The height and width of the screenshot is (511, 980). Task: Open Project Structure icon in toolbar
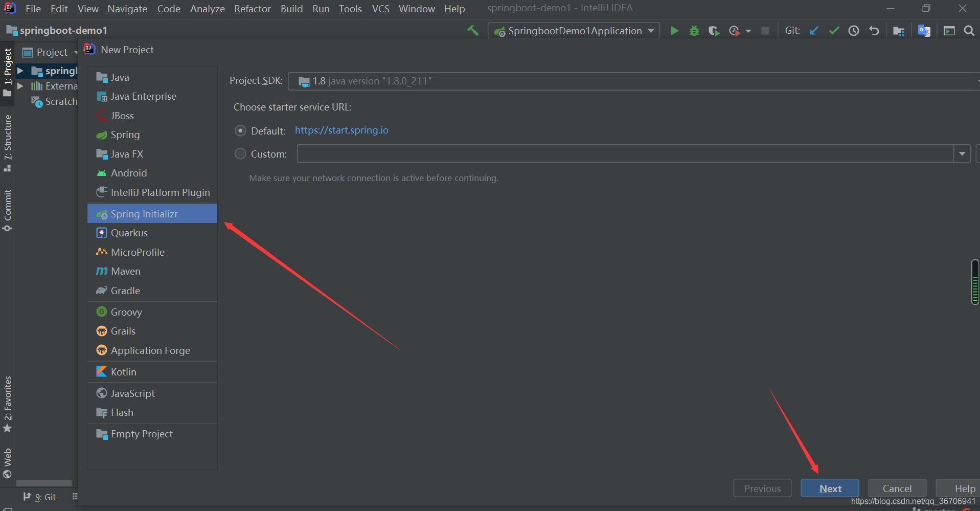coord(899,31)
